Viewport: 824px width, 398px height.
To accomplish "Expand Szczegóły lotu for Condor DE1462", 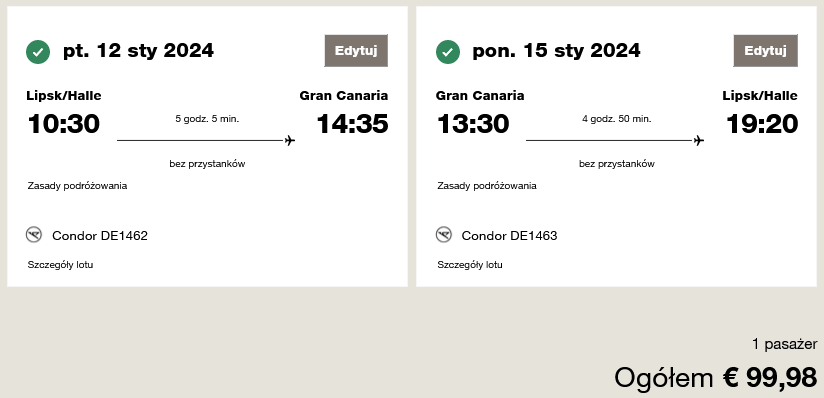I will pyautogui.click(x=60, y=264).
